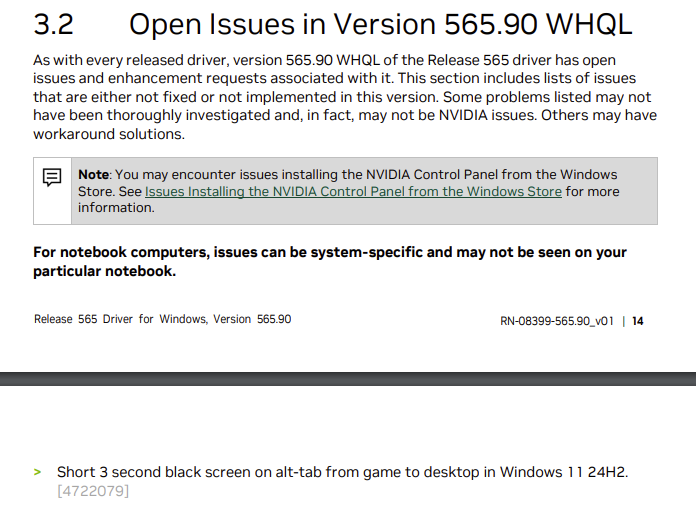Open the Issues Installing NVIDIA Control Panel link
696x513 pixels.
[353, 191]
